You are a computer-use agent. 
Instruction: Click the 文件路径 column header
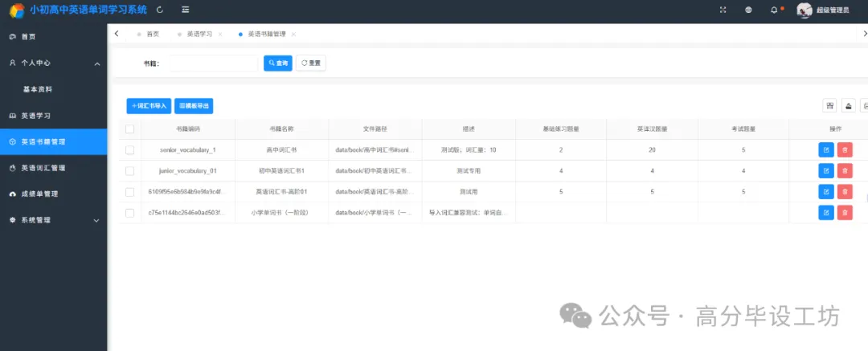click(375, 129)
